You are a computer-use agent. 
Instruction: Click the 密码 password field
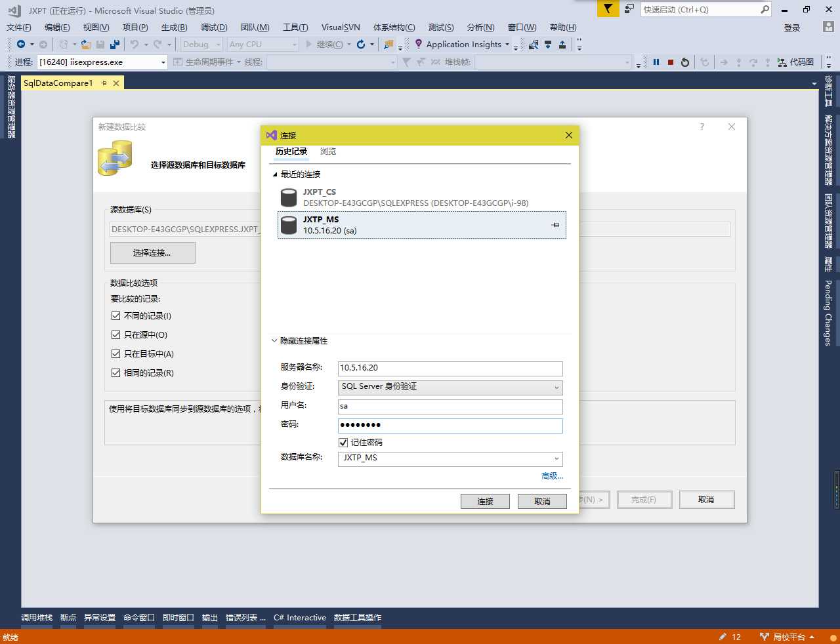(450, 426)
